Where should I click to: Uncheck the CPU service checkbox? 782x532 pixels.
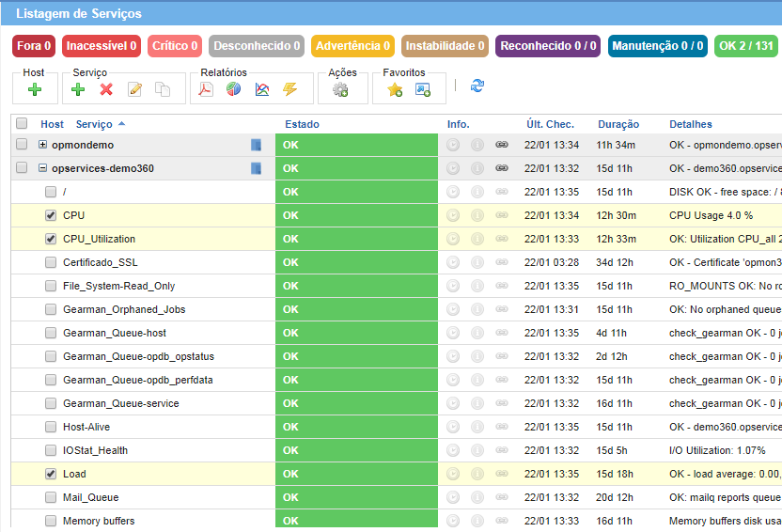pos(51,215)
